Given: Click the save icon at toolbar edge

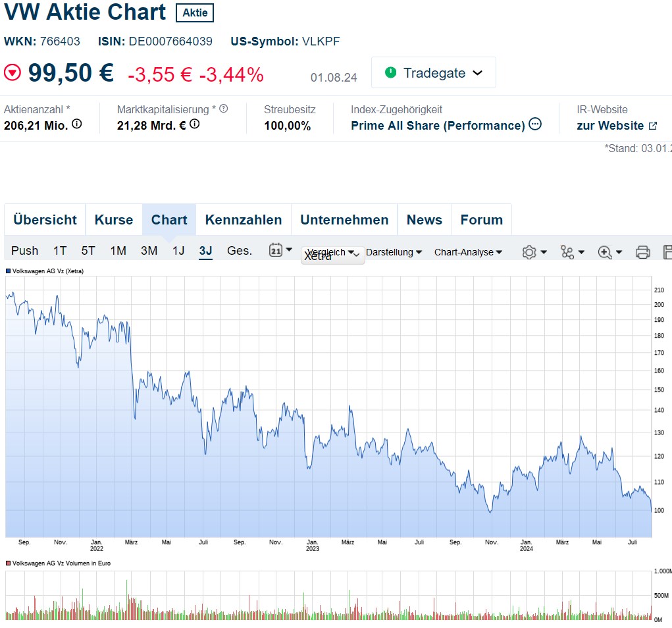Looking at the screenshot, I should [667, 252].
